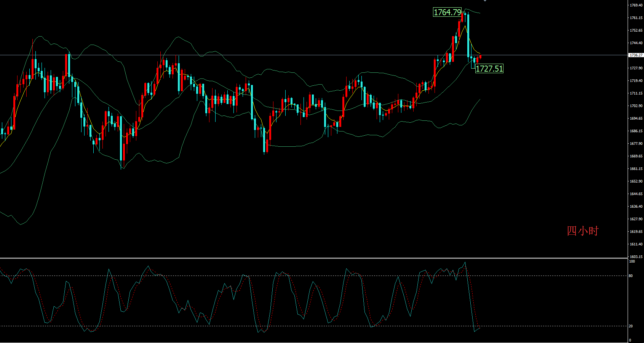This screenshot has width=644, height=343.
Task: Click the 80 level on stochastic scale
Action: point(631,276)
